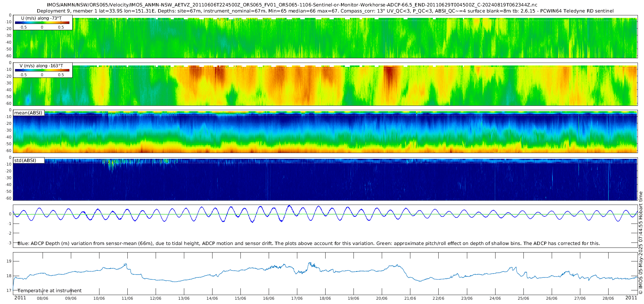Click the -1 tick on the depth variation axis
The height and width of the screenshot is (304, 644).
(x=9, y=224)
